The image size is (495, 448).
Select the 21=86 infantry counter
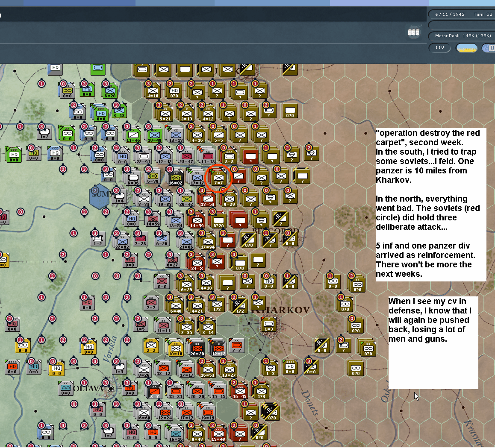pos(186,243)
